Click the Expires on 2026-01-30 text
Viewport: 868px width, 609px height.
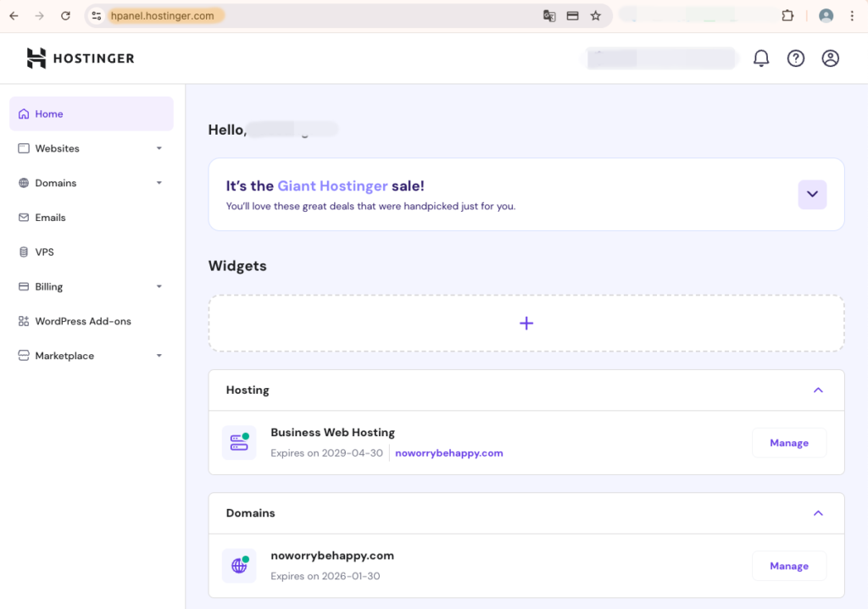pos(325,576)
